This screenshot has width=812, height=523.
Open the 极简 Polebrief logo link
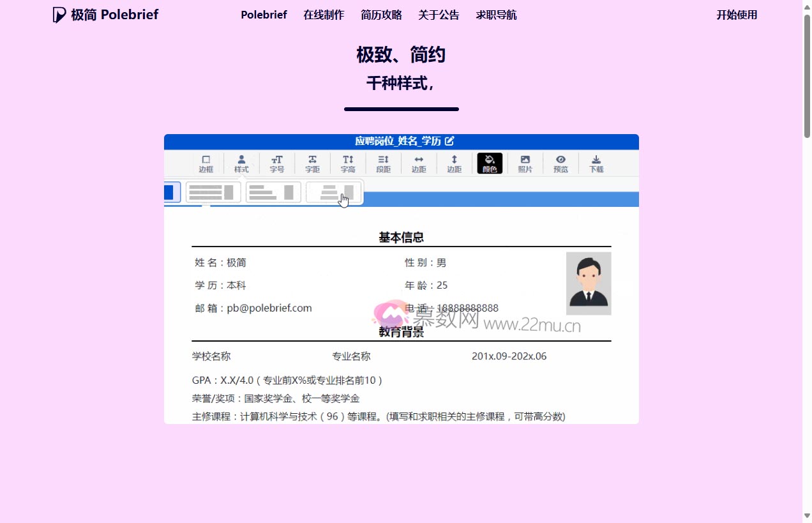[x=105, y=14]
